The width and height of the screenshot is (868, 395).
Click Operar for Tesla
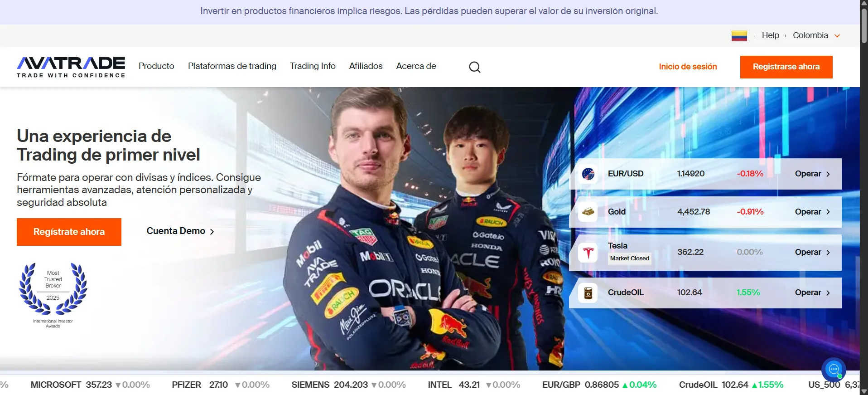[808, 252]
